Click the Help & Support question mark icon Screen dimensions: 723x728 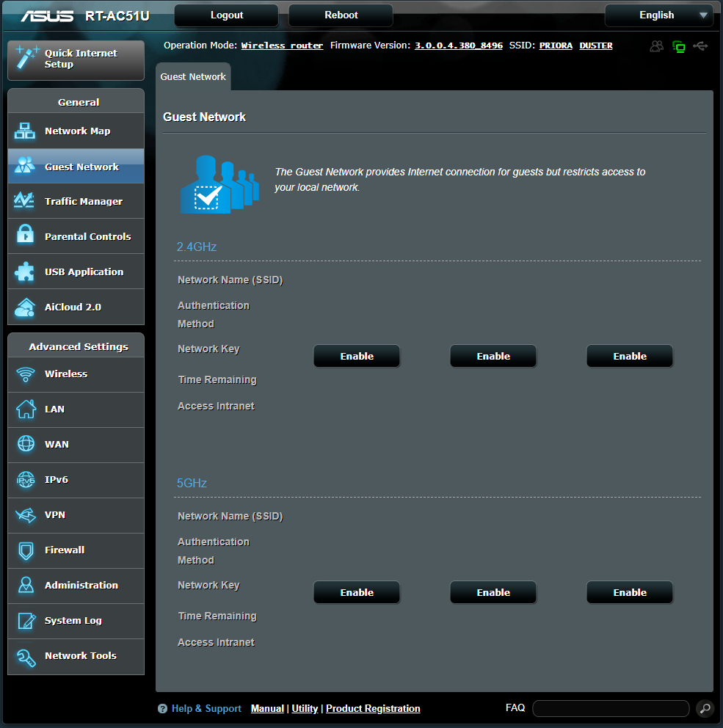(x=162, y=708)
